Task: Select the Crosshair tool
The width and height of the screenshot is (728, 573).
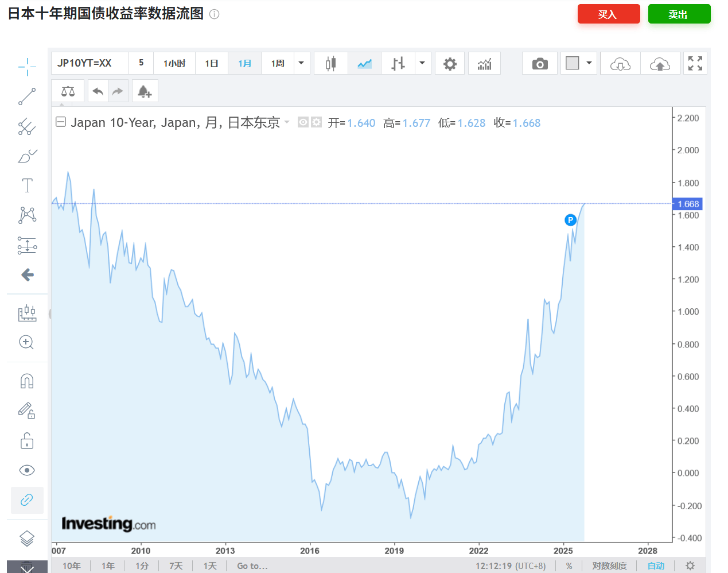Action: (x=27, y=67)
